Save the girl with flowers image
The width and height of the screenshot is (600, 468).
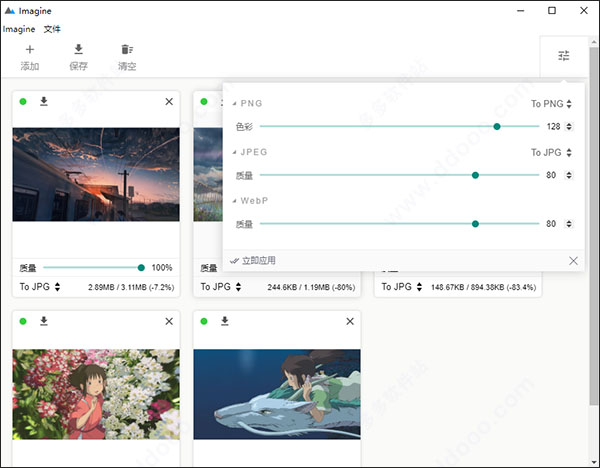pos(44,321)
